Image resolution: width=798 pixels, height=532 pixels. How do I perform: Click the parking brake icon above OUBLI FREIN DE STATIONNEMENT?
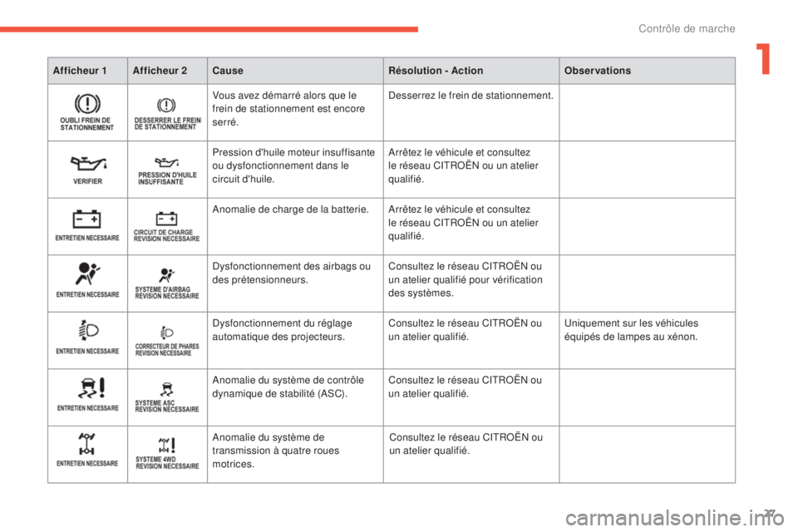pos(87,104)
